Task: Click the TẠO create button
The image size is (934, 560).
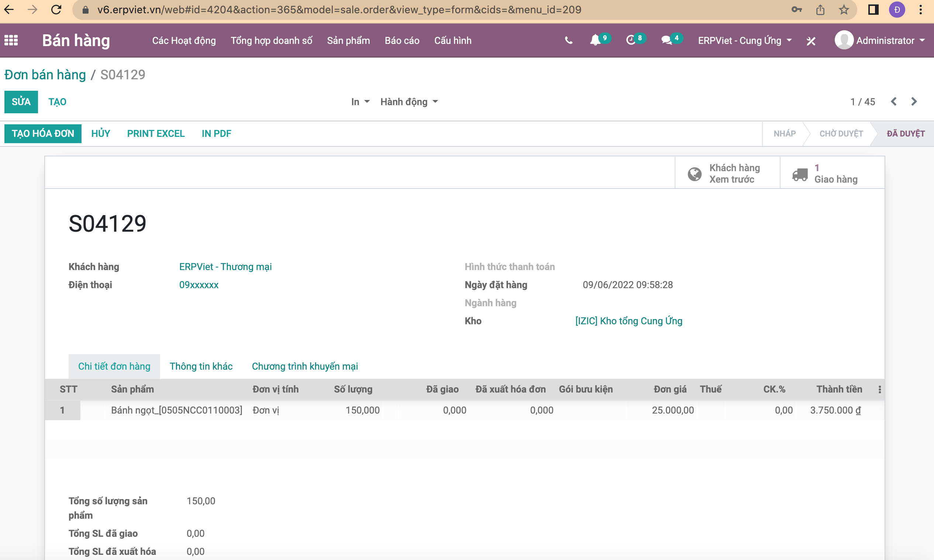Action: 57,102
